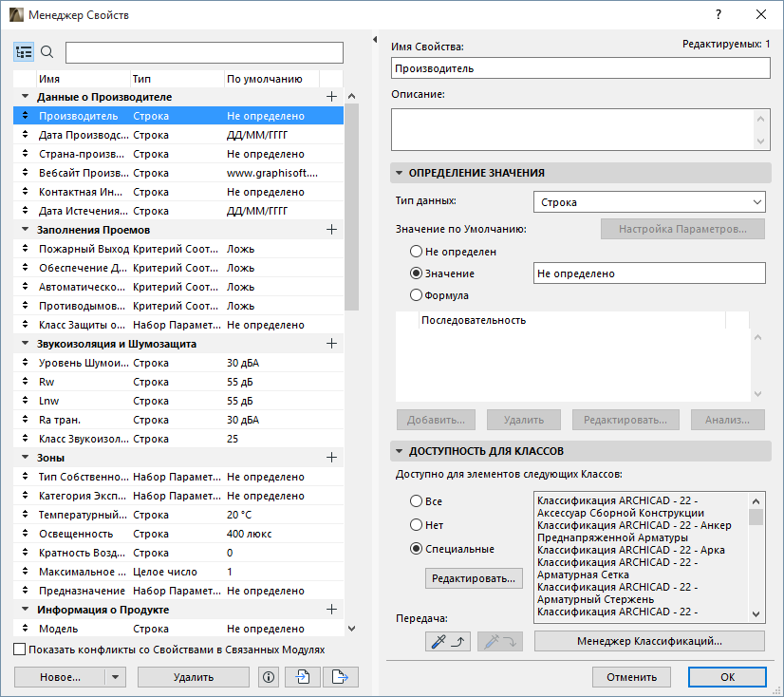Click the property search input field

pyautogui.click(x=204, y=52)
